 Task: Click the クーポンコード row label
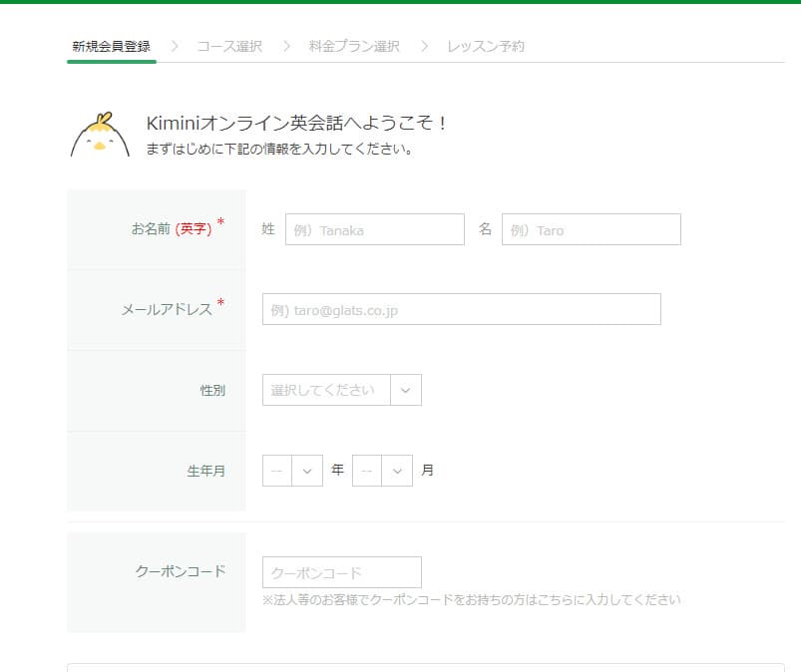pyautogui.click(x=181, y=571)
